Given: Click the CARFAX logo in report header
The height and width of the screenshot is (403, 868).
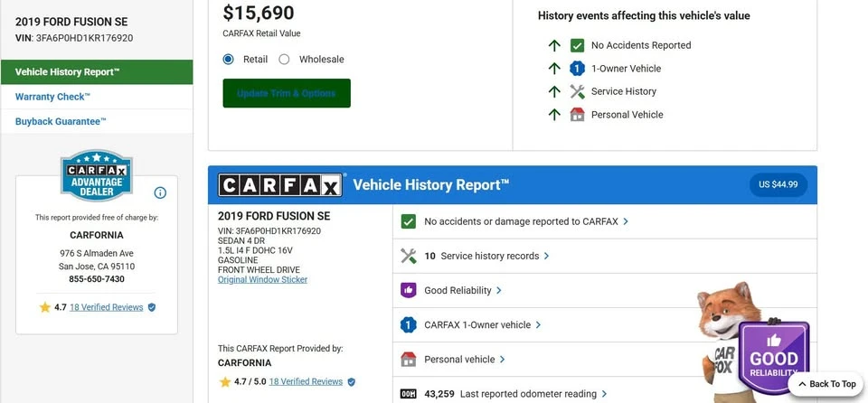Looking at the screenshot, I should tap(279, 185).
